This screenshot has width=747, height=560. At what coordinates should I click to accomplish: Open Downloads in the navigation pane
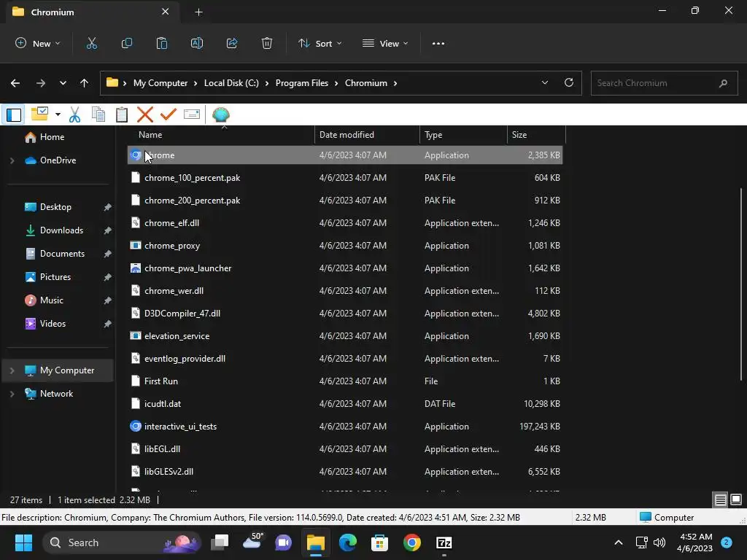(x=61, y=230)
